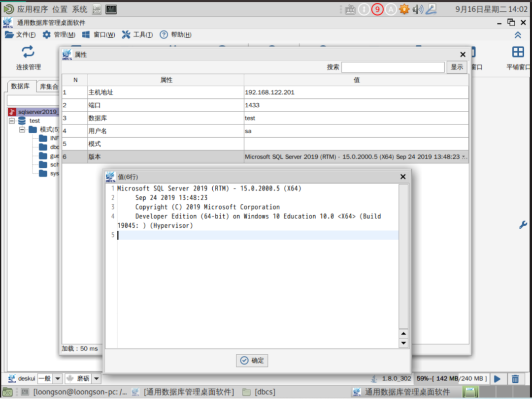
Task: Open the terminal icon in the top panel
Action: click(x=111, y=9)
